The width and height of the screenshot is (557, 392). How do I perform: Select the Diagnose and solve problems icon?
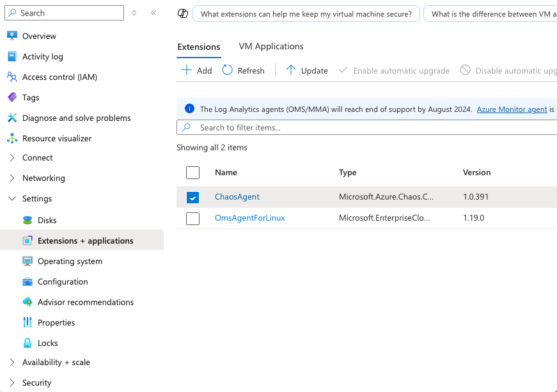12,118
